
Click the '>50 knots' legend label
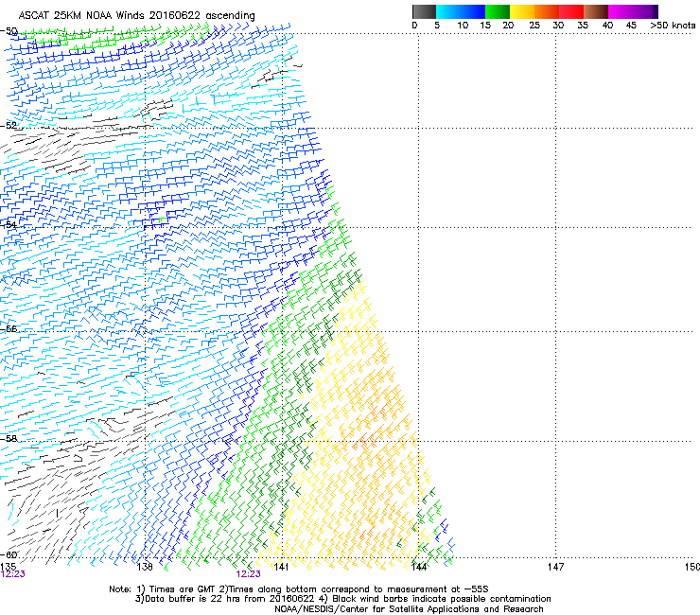click(x=673, y=26)
